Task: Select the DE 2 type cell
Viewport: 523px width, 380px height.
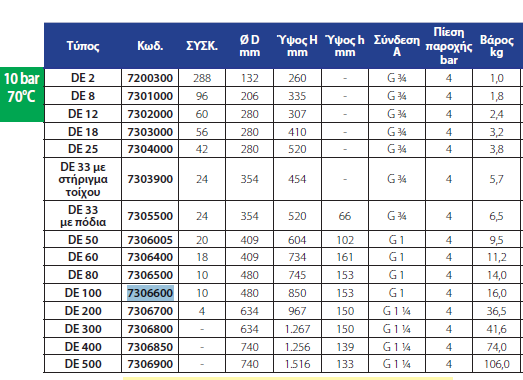Action: [83, 78]
